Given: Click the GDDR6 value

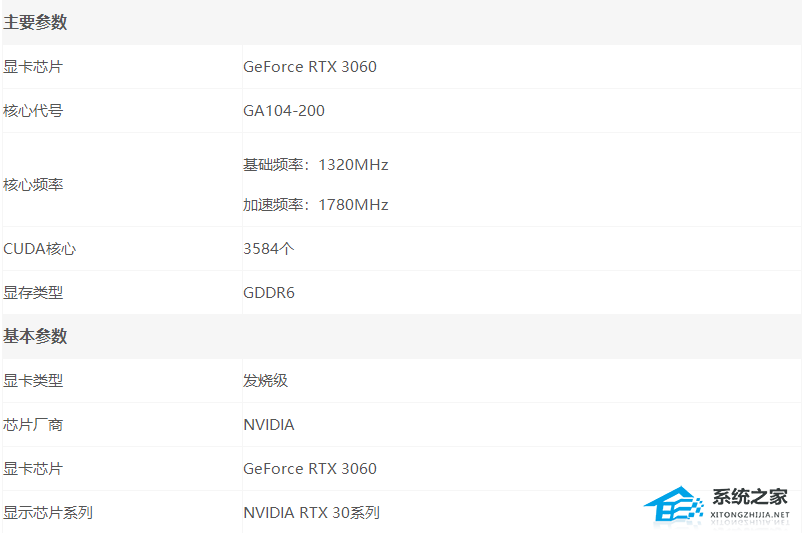Looking at the screenshot, I should pos(269,293).
